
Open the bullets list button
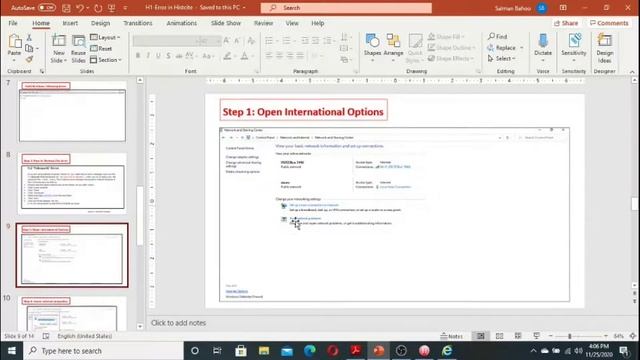point(269,40)
